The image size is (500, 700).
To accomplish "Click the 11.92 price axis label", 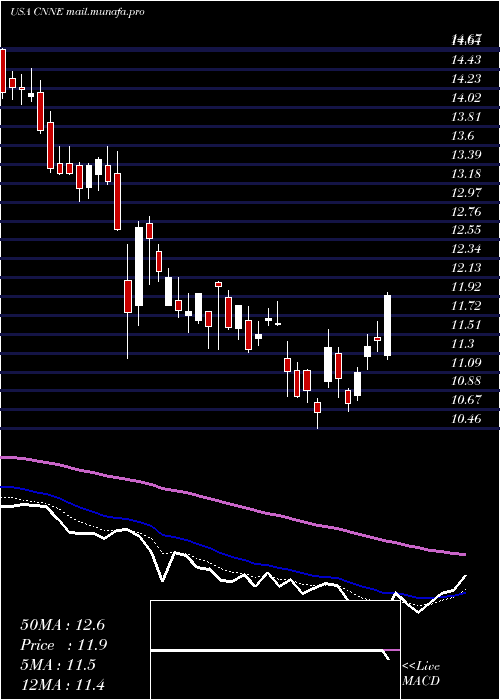I will point(466,287).
